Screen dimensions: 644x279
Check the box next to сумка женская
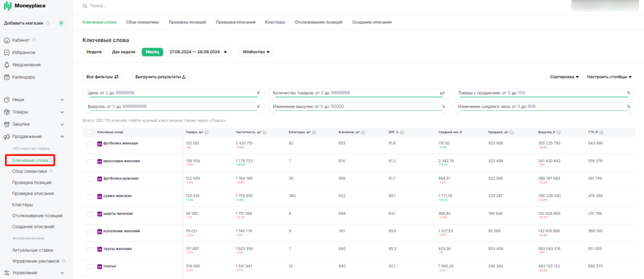point(90,196)
